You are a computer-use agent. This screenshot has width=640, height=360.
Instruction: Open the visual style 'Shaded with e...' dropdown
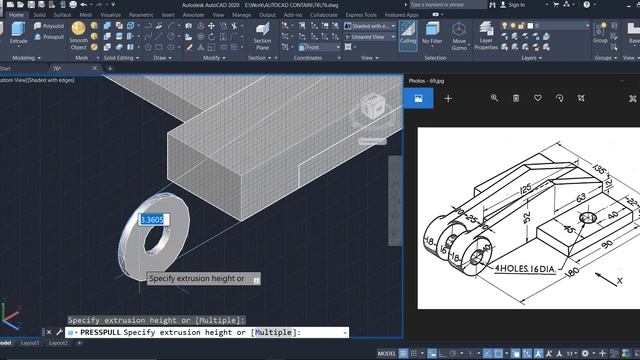point(370,26)
